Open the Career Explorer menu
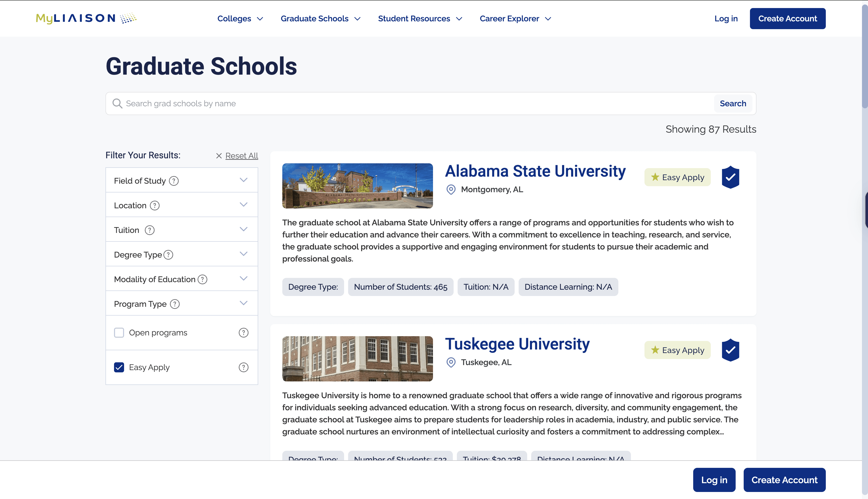The height and width of the screenshot is (499, 868). (515, 19)
